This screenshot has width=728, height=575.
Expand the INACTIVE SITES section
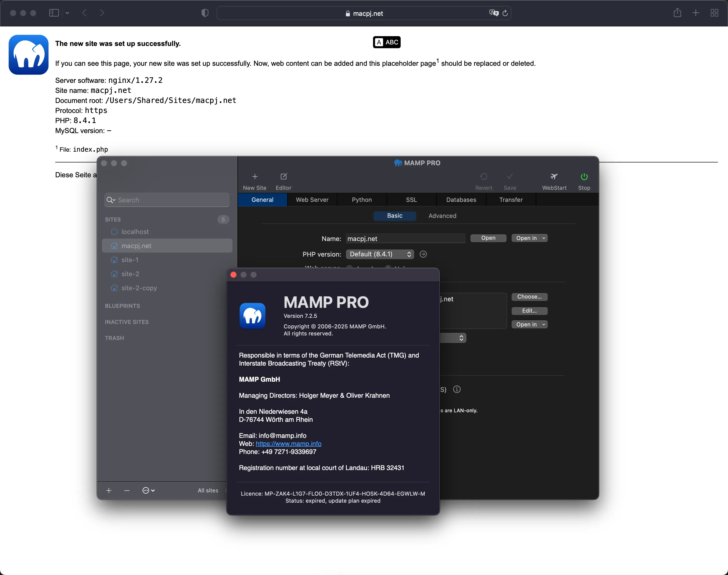pyautogui.click(x=127, y=322)
